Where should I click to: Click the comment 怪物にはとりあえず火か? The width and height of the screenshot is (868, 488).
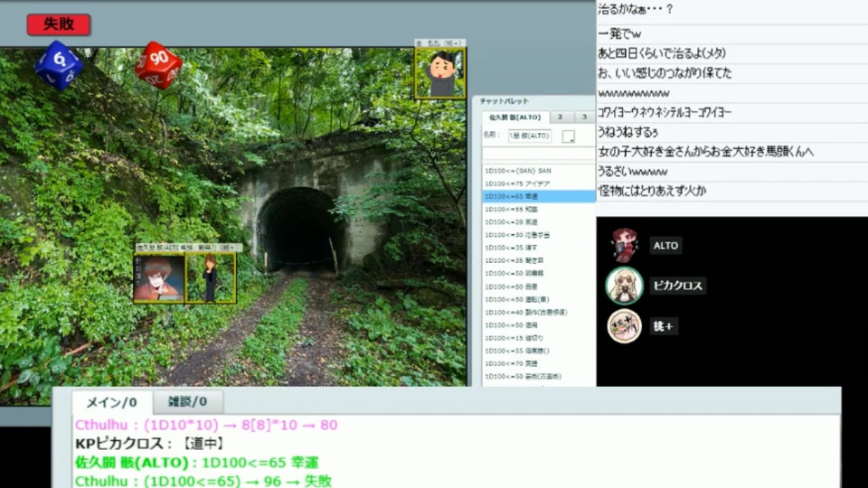point(652,191)
